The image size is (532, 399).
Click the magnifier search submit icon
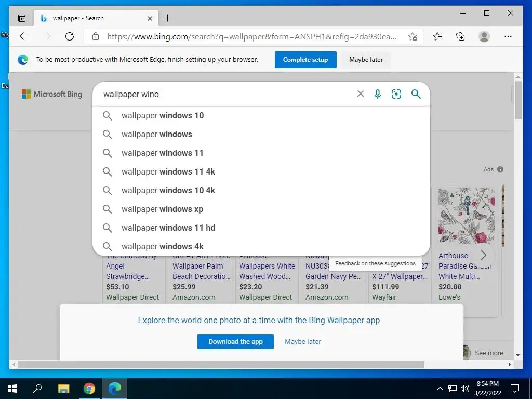point(416,94)
